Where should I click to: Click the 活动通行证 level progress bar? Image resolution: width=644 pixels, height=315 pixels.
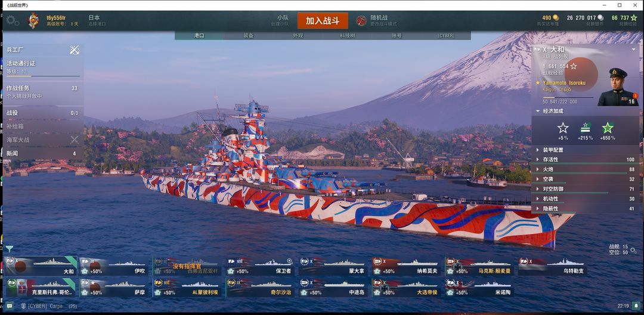point(43,76)
